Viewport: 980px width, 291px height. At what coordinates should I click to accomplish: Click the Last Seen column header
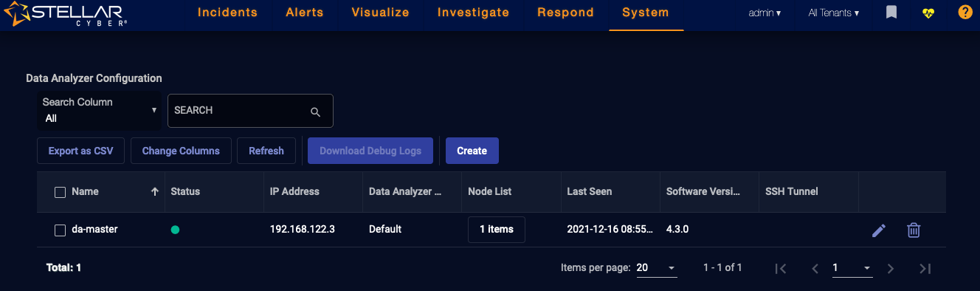[x=590, y=191]
